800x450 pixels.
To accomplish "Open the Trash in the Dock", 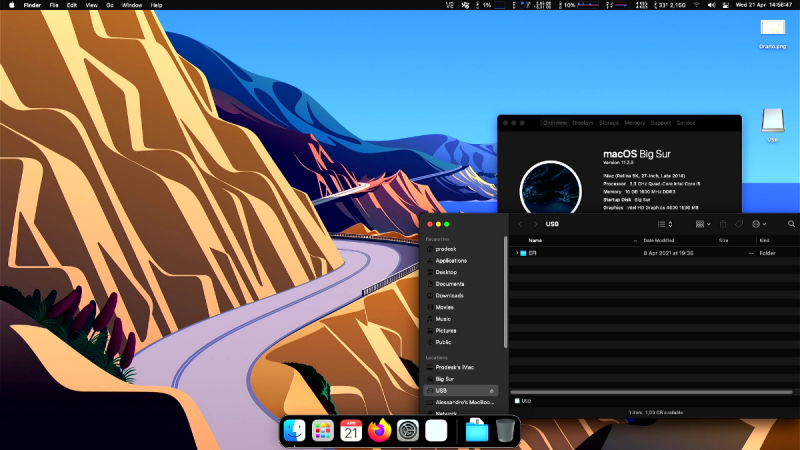I will click(506, 430).
